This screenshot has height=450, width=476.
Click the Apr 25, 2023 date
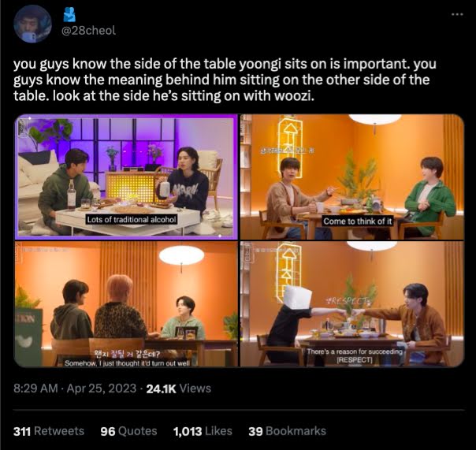pyautogui.click(x=102, y=389)
